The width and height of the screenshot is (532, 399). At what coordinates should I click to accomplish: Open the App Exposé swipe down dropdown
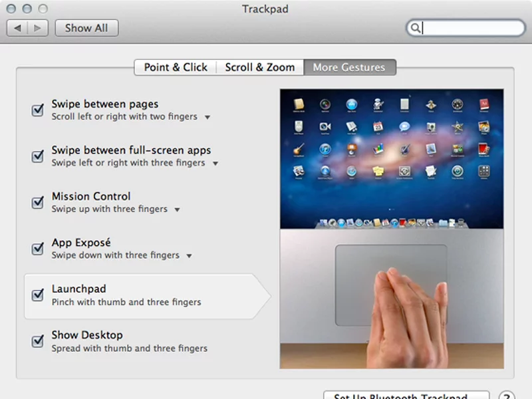188,255
